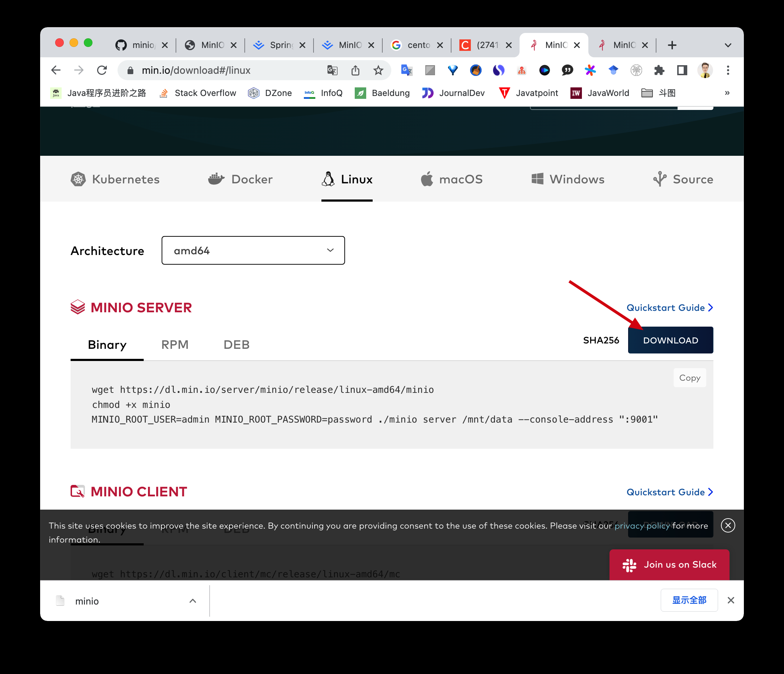784x674 pixels.
Task: Dismiss the cookie notice with the circled X
Action: [728, 525]
